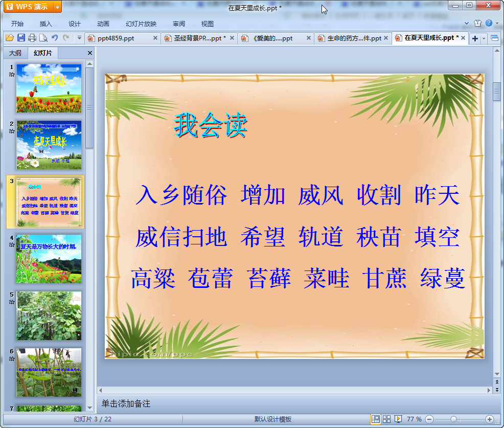Screen dimensions: 504x428
Task: Open the 插入 ribbon tab
Action: (x=45, y=24)
